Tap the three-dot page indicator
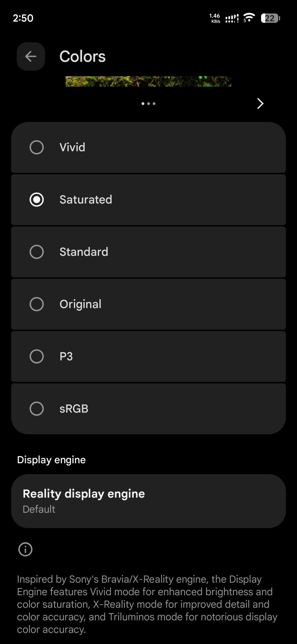Viewport: 297px width, 644px height. pyautogui.click(x=148, y=104)
